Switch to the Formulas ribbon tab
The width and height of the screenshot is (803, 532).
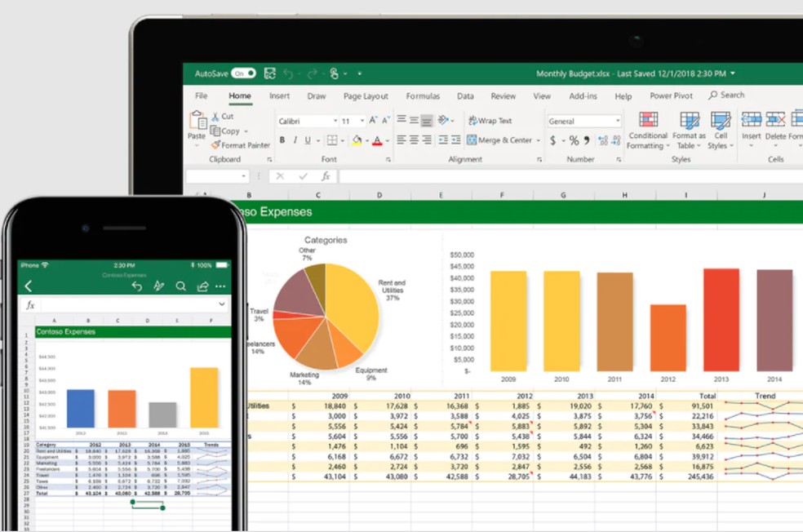click(423, 95)
